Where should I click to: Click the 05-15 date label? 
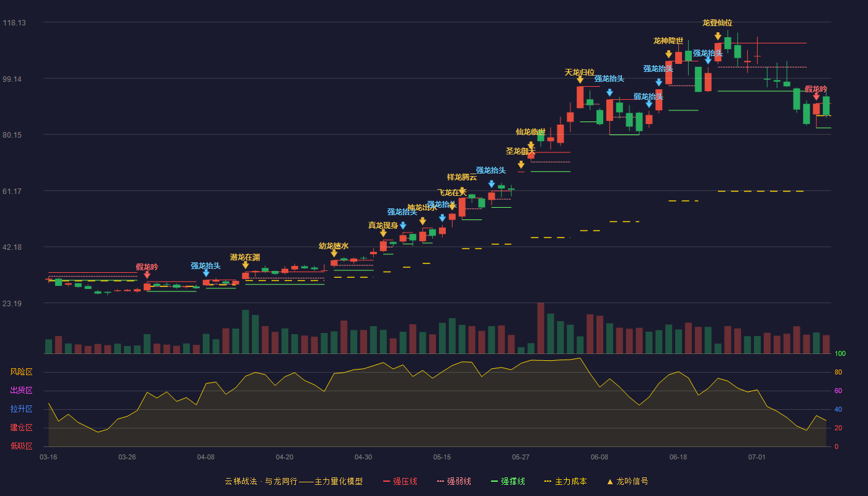442,457
